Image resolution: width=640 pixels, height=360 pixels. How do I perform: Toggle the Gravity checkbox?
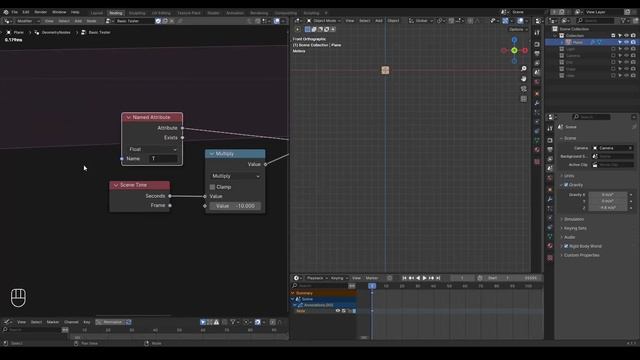click(x=566, y=185)
